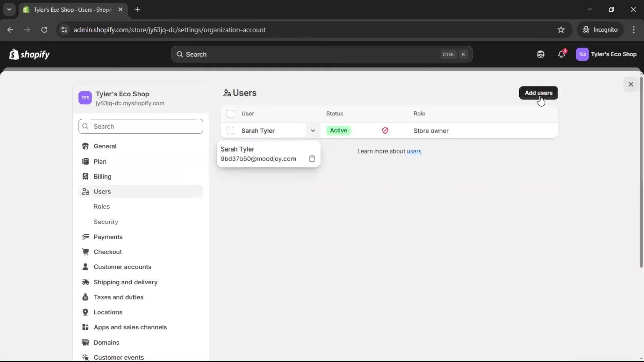The height and width of the screenshot is (362, 644).
Task: Switch to the Roles section
Action: (102, 206)
